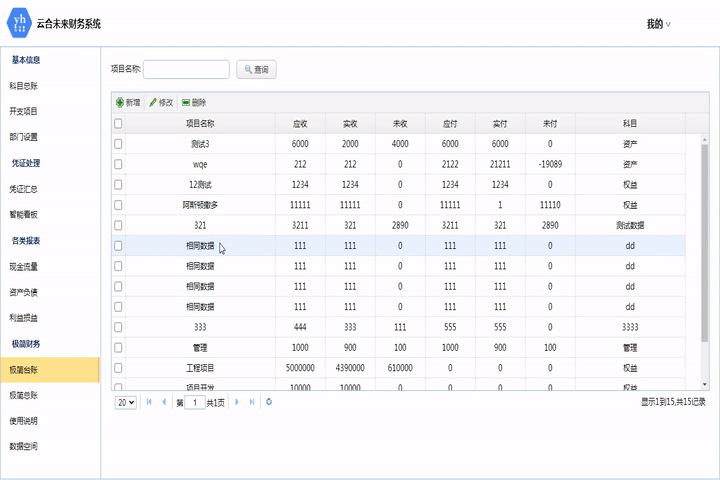720x480 pixels.
Task: Expand the 我的 user menu
Action: coord(658,24)
